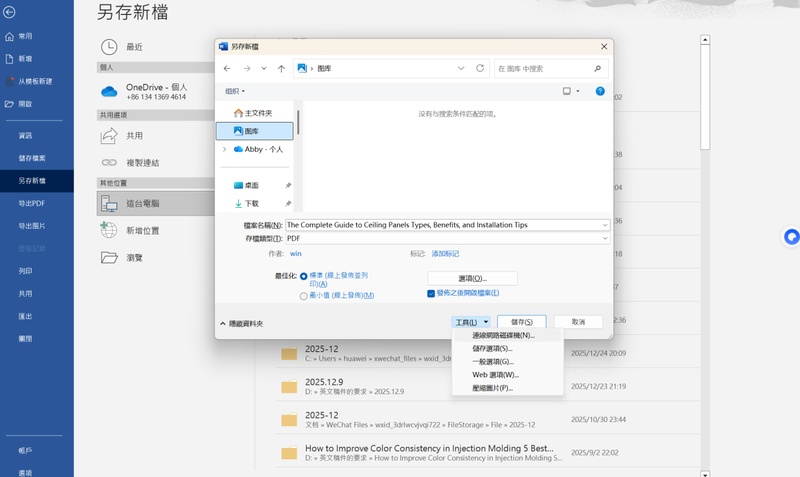This screenshot has height=477, width=800.
Task: Click the Share (共用) arrow icon
Action: (109, 136)
